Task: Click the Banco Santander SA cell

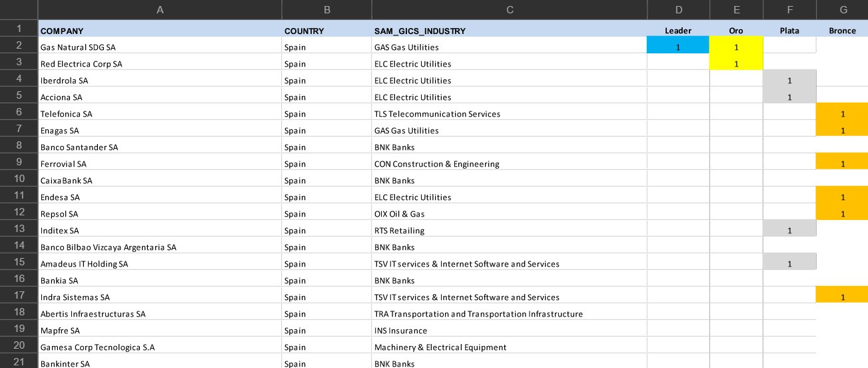Action: pyautogui.click(x=160, y=146)
